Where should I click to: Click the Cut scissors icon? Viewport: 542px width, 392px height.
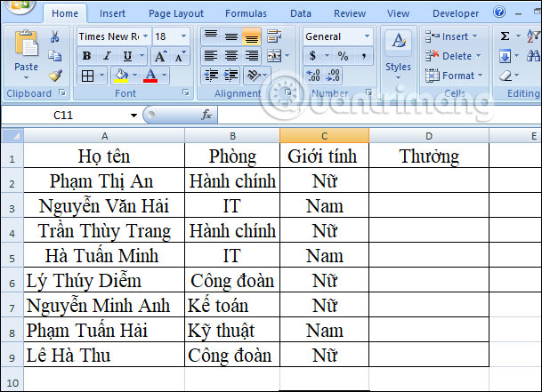(54, 36)
